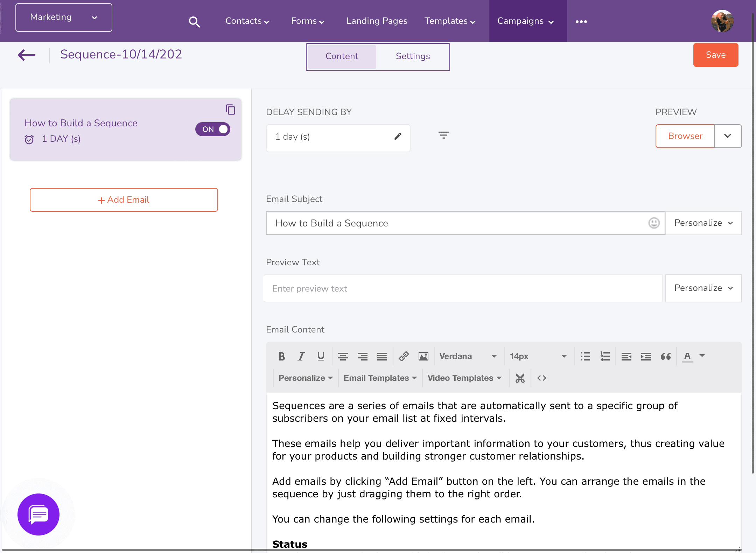756x553 pixels.
Task: Open the Verdana font family dropdown
Action: coord(468,356)
